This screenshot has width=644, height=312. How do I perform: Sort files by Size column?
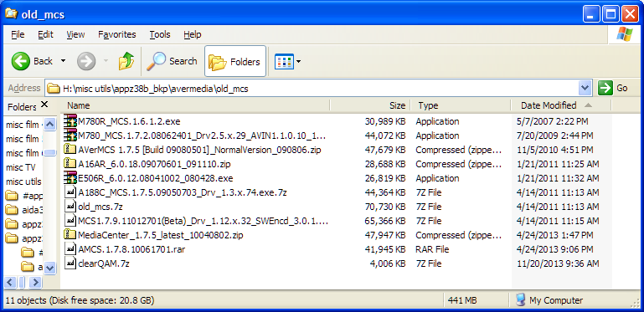click(x=370, y=105)
